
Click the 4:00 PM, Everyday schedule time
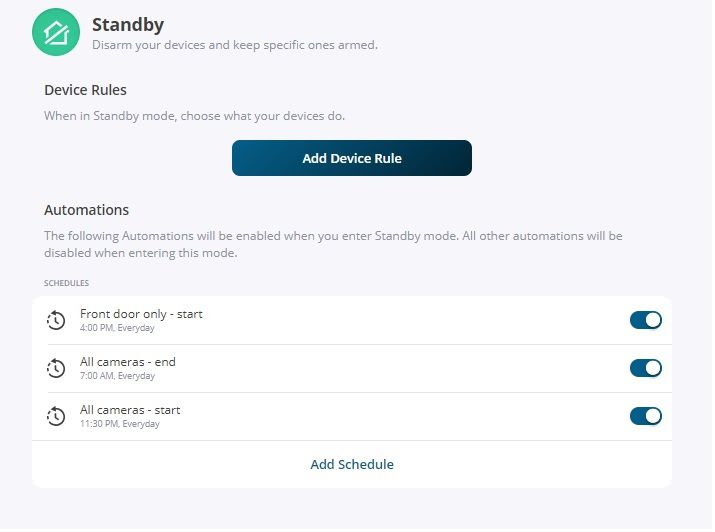pyautogui.click(x=118, y=329)
